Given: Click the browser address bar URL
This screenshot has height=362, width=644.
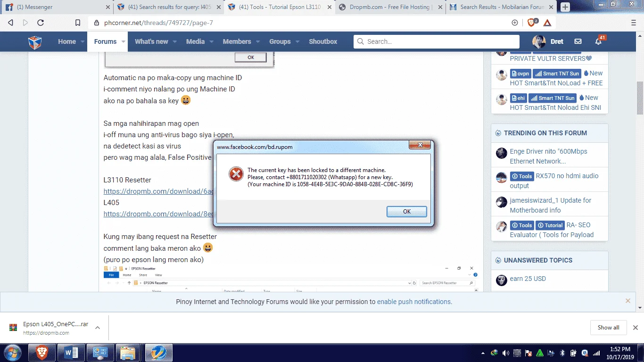Looking at the screenshot, I should point(158,23).
